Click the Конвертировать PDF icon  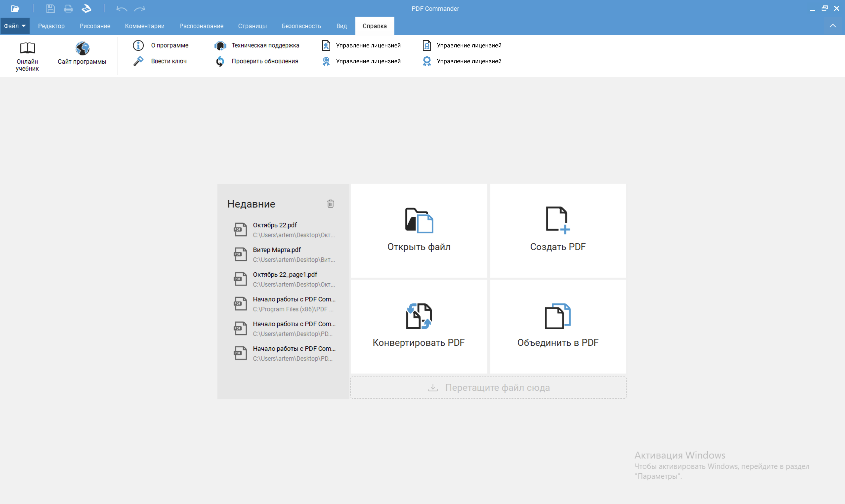point(419,316)
